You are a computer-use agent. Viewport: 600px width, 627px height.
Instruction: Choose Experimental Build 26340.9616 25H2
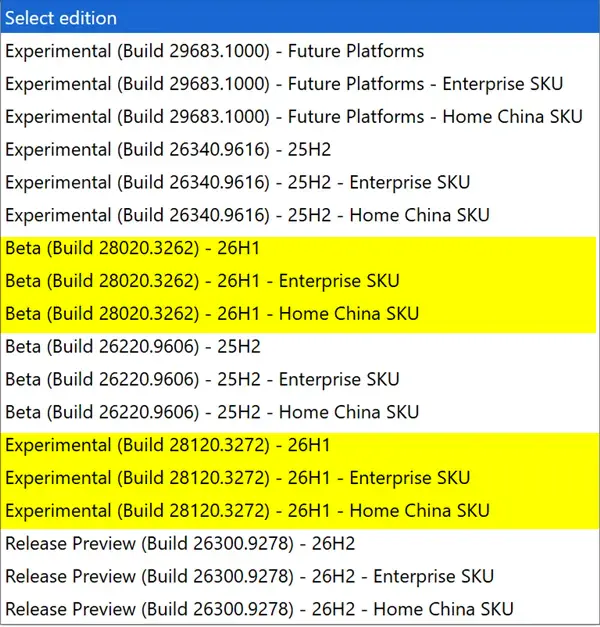(x=300, y=150)
